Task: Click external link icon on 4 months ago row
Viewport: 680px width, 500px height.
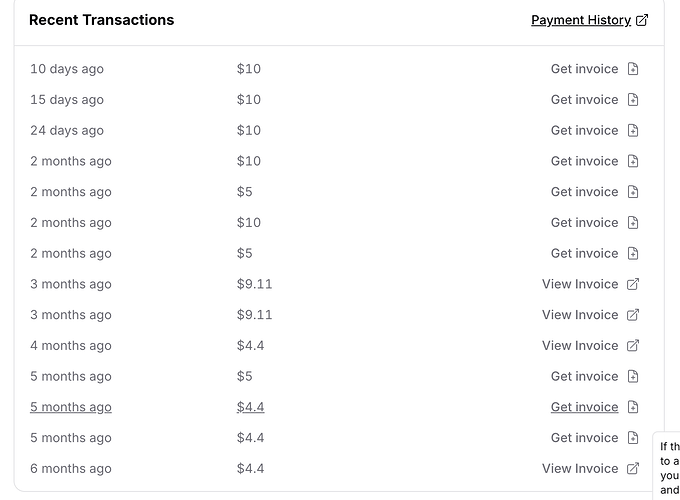Action: (633, 346)
